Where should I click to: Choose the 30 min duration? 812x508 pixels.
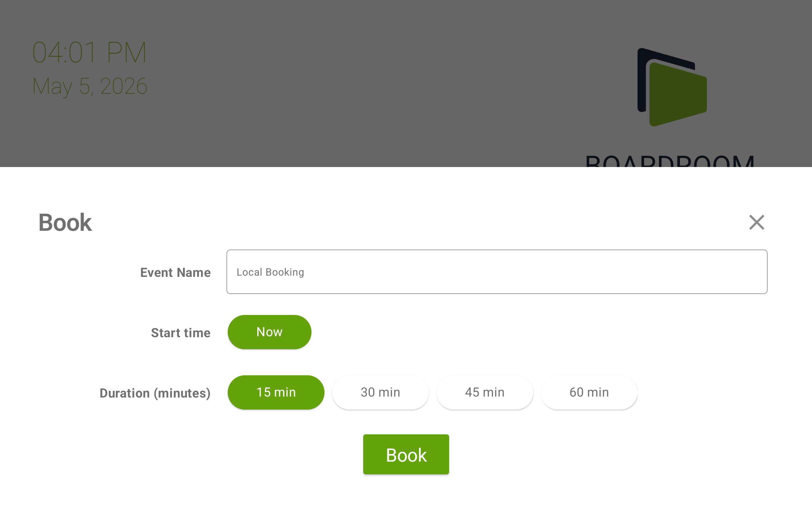tap(381, 392)
